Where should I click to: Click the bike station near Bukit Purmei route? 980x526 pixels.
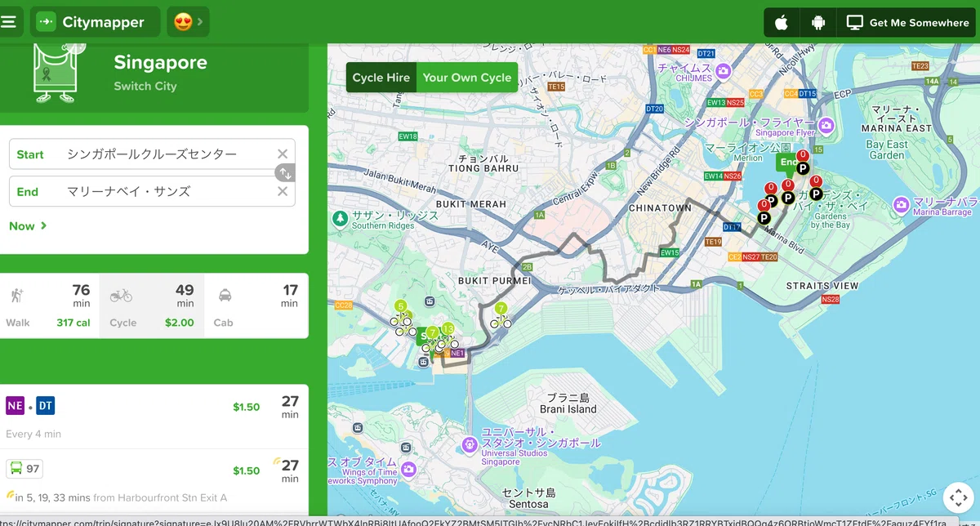click(x=501, y=314)
